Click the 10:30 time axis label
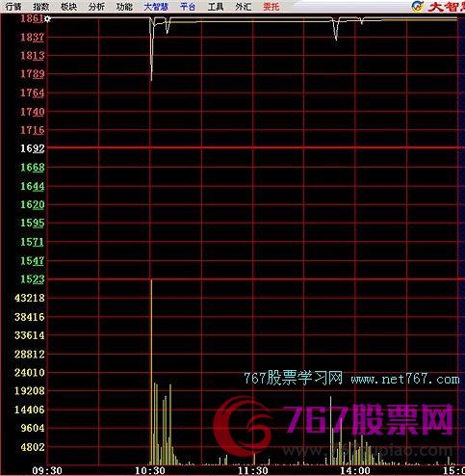Screen dimensions: 465x476 click(150, 471)
